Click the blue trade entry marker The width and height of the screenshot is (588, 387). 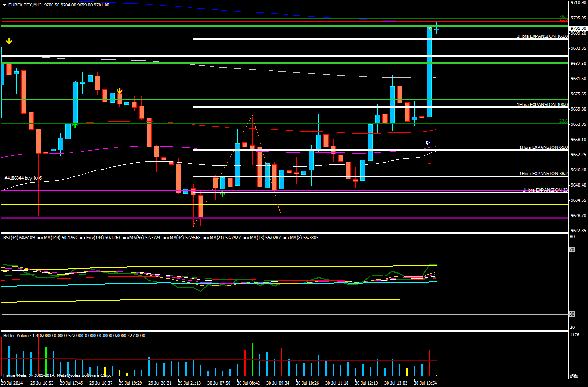click(x=428, y=142)
